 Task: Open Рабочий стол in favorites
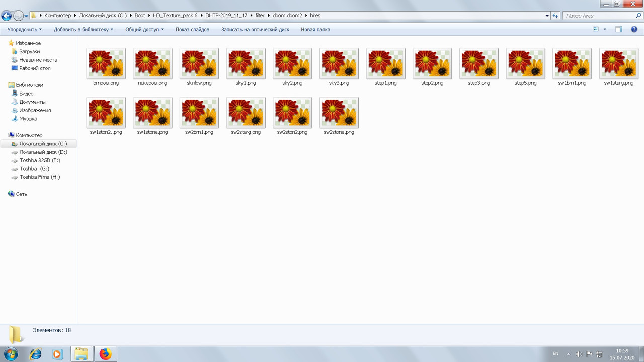coord(35,68)
